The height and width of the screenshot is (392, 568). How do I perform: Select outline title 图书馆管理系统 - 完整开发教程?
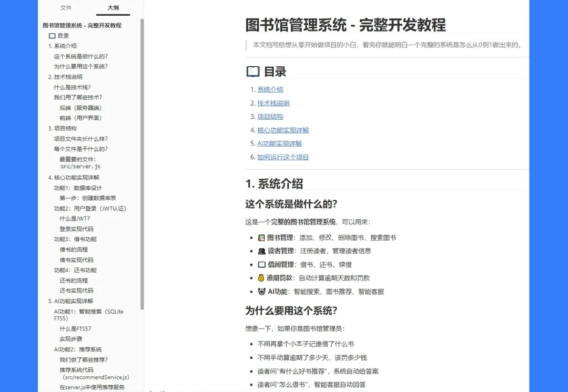coord(82,25)
